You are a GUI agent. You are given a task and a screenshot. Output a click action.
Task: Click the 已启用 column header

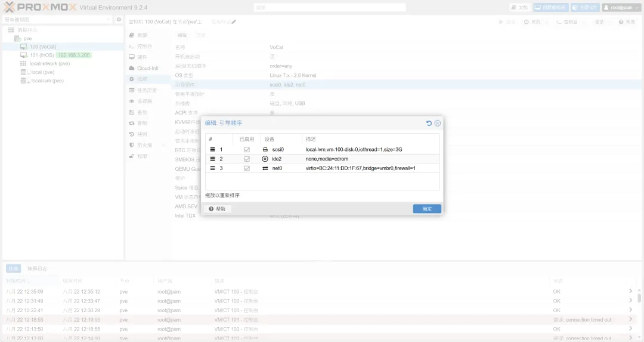[x=247, y=139]
